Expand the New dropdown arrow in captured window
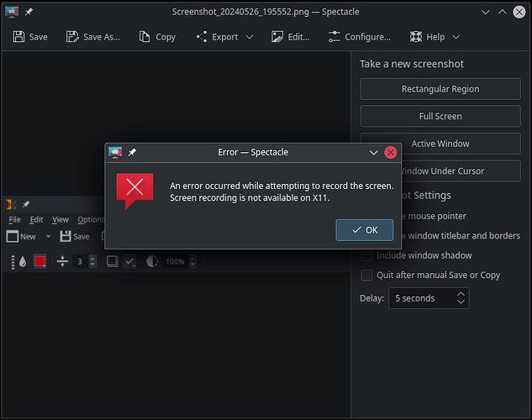Image resolution: width=532 pixels, height=420 pixels. click(48, 237)
